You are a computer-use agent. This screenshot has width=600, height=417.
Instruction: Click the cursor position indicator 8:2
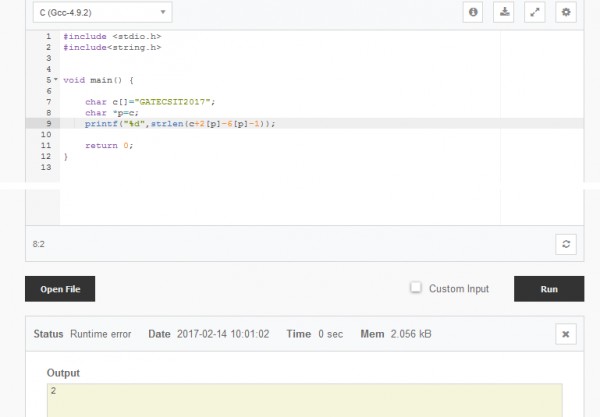[40, 243]
